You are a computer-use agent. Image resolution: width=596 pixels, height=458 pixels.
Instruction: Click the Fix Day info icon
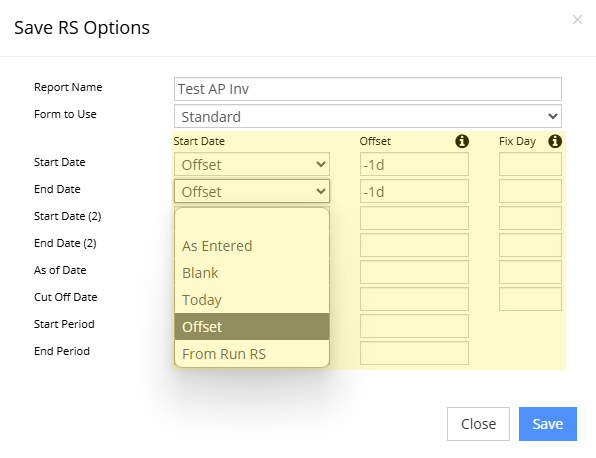coord(555,141)
